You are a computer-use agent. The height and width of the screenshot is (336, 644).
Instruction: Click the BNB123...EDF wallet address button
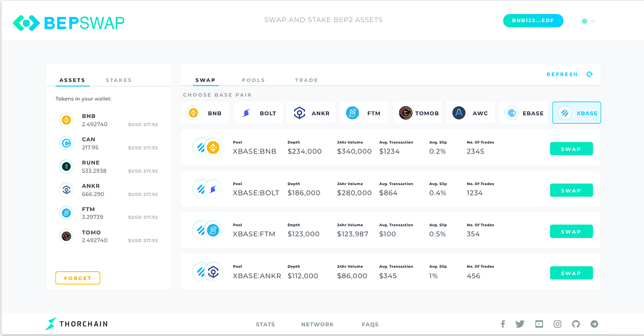[x=533, y=20]
